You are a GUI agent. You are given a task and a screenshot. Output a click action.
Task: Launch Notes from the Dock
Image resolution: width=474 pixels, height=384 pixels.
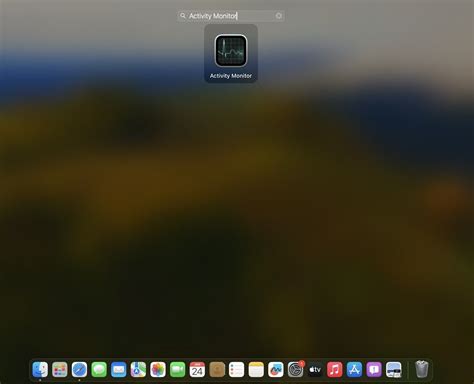click(x=256, y=369)
